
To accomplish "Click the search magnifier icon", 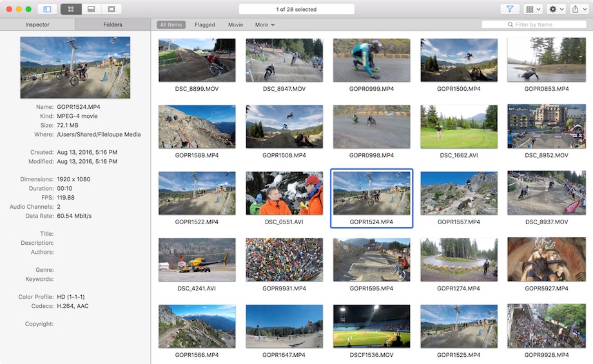I will point(510,24).
